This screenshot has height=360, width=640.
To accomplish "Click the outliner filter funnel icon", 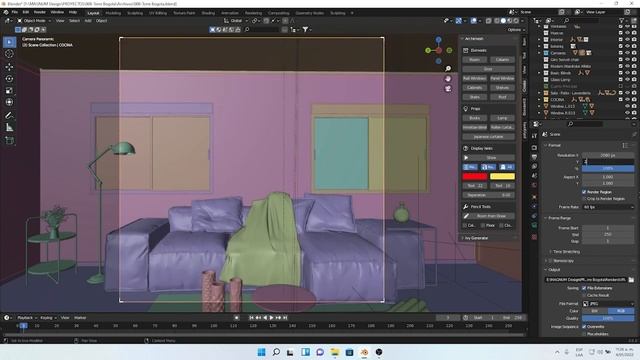I will point(622,20).
